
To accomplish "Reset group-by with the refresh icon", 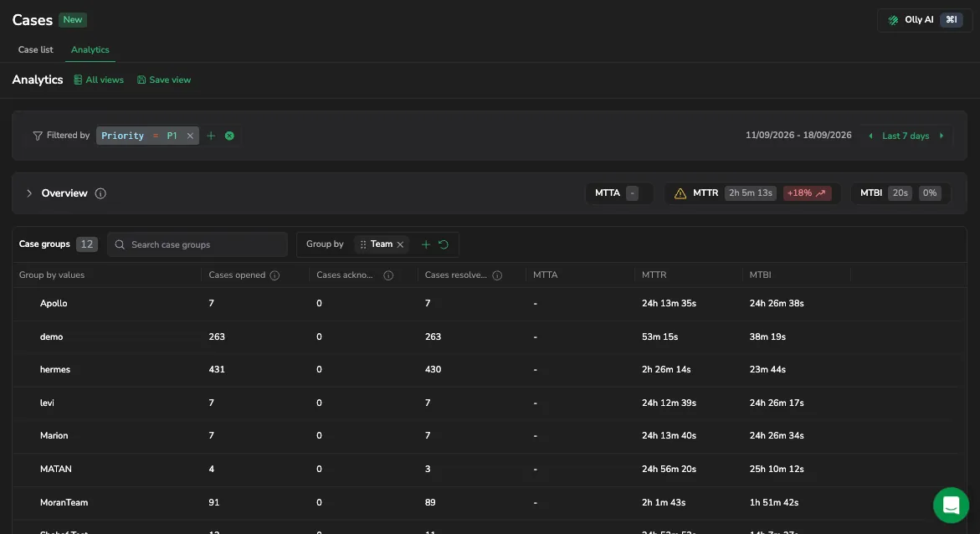I will coord(443,244).
